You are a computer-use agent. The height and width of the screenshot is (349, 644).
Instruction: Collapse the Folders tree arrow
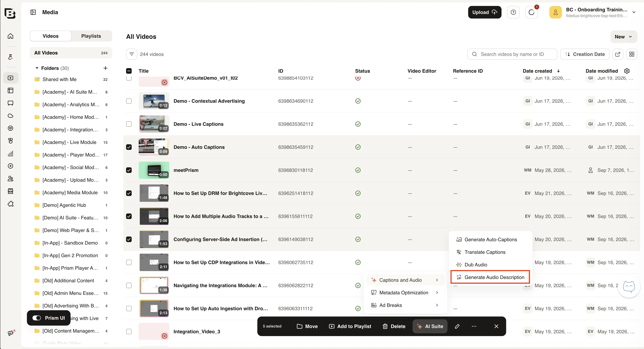37,68
